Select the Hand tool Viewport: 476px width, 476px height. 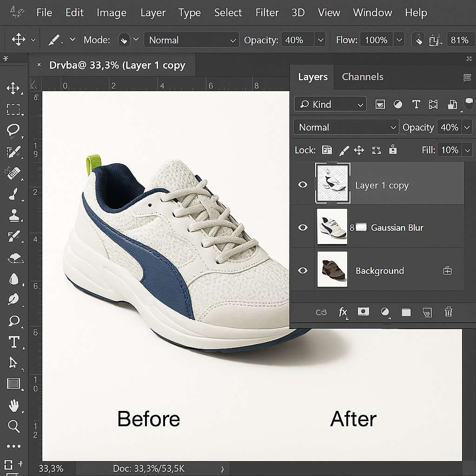[13, 405]
